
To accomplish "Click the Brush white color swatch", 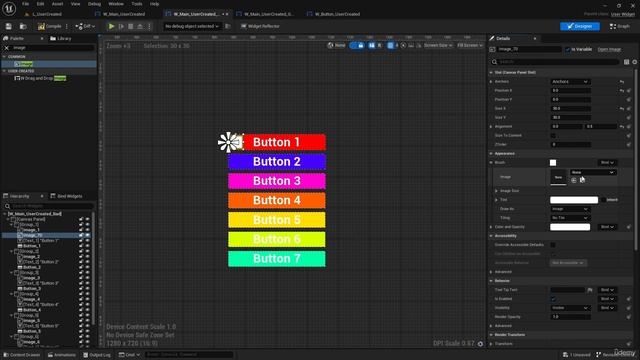I will tap(553, 163).
